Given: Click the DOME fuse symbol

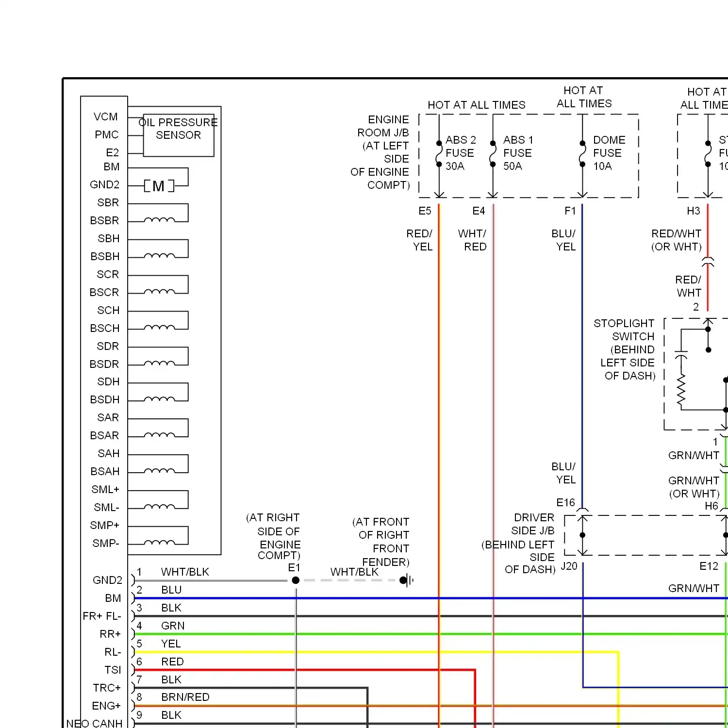Looking at the screenshot, I should point(582,154).
